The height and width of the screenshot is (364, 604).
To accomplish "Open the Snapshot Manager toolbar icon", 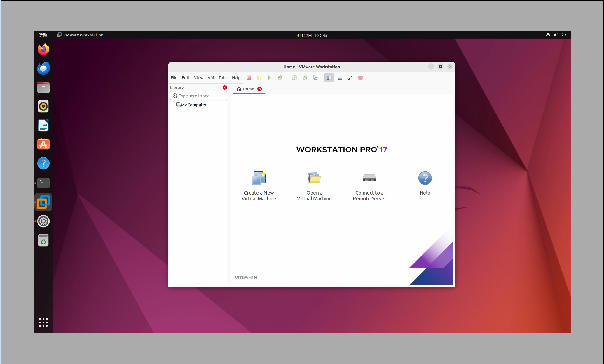I will coord(315,78).
